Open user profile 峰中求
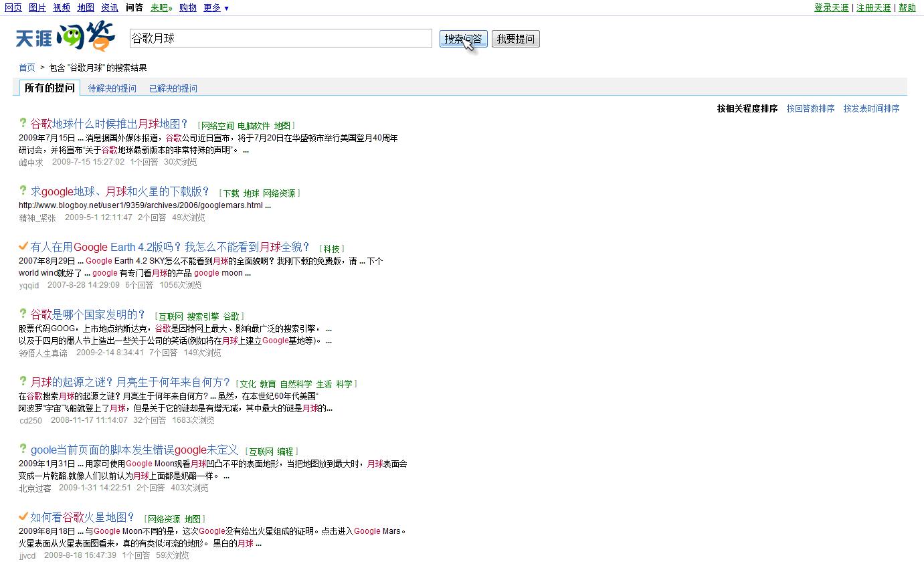 (31, 162)
